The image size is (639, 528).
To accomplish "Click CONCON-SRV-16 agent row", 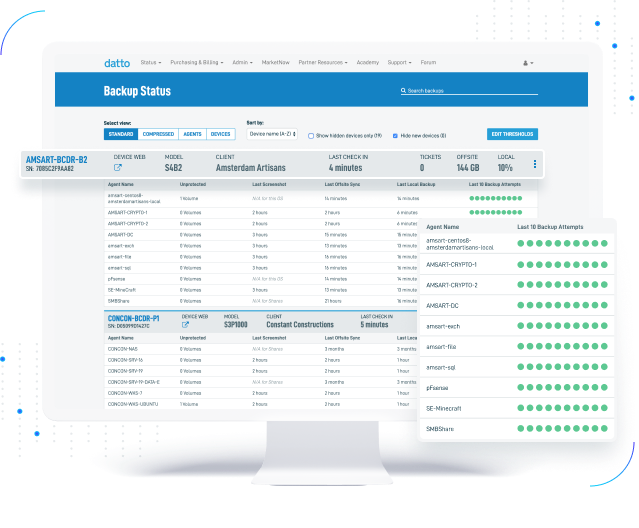I will pos(261,360).
